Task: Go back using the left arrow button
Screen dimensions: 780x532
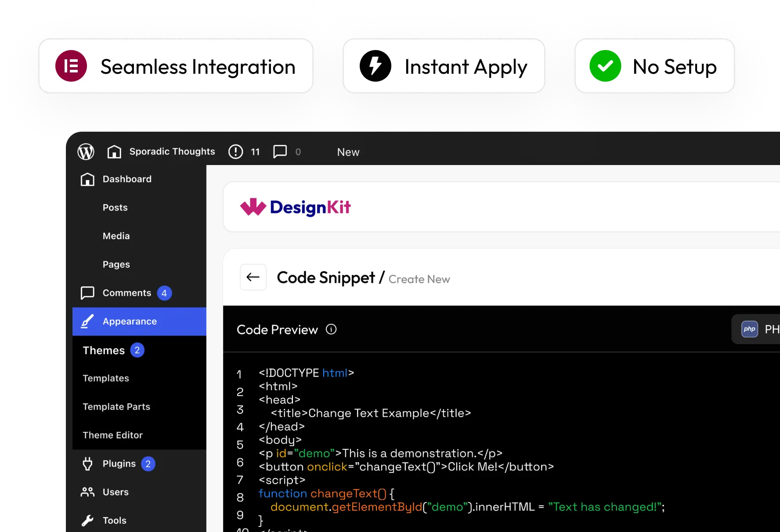Action: coord(253,277)
